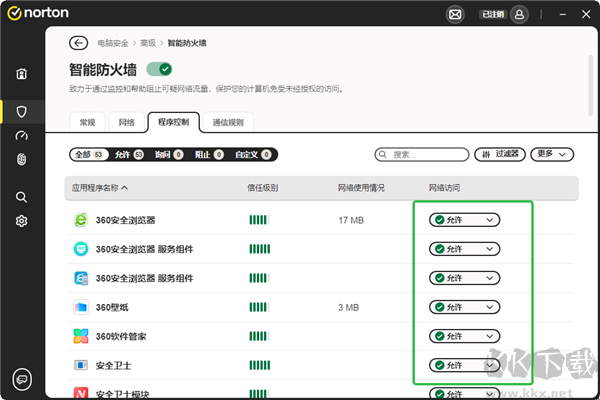Open 允许 dropdown for 360壁纸
The height and width of the screenshot is (400, 600).
click(464, 306)
